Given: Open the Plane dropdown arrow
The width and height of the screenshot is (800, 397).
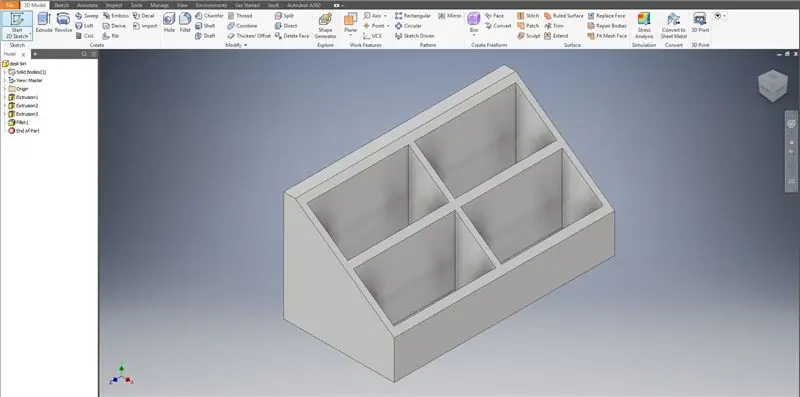Looking at the screenshot, I should coord(351,36).
